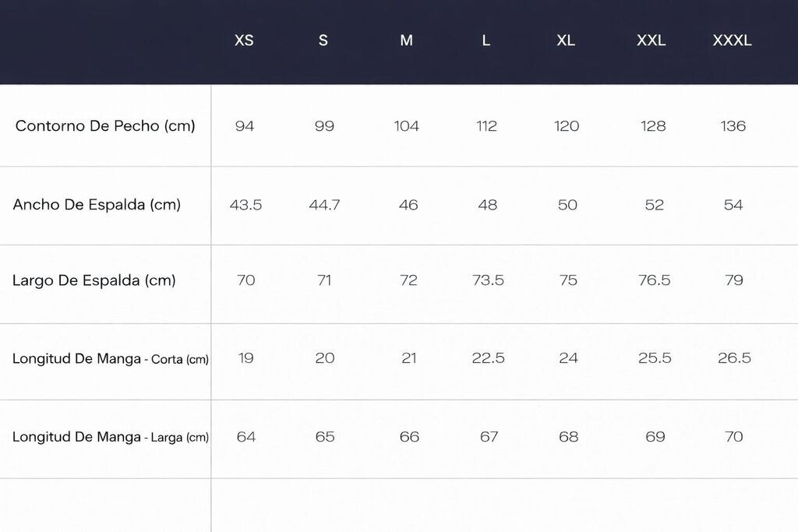Image resolution: width=798 pixels, height=532 pixels.
Task: Select the back length value 76.5
Action: pyautogui.click(x=654, y=280)
